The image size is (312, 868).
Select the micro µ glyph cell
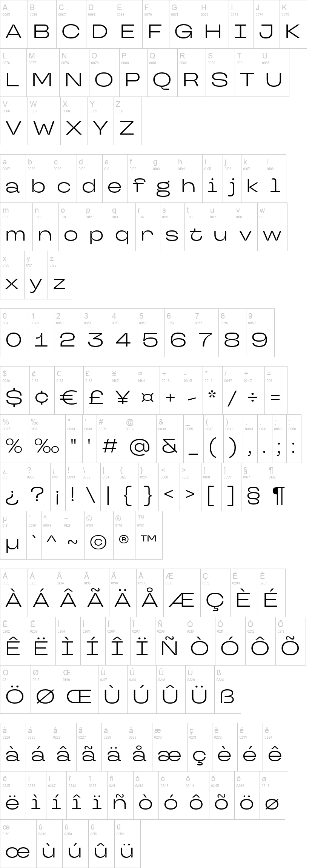tap(13, 535)
